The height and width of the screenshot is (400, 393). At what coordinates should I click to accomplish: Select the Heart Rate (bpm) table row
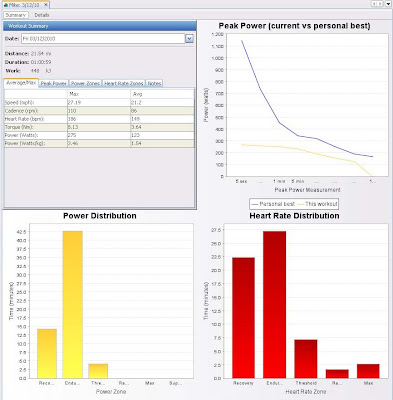pos(99,119)
